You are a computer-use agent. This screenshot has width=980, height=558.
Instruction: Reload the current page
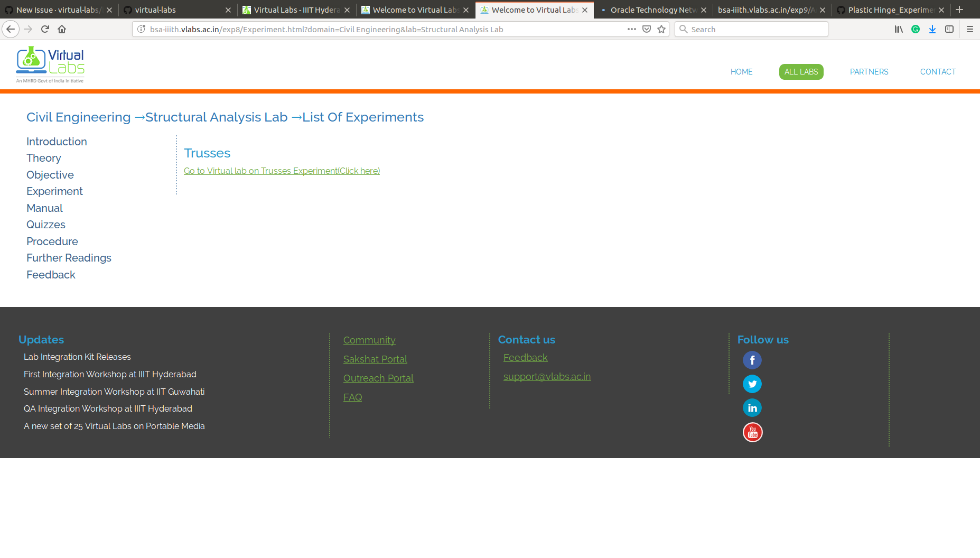click(x=45, y=29)
